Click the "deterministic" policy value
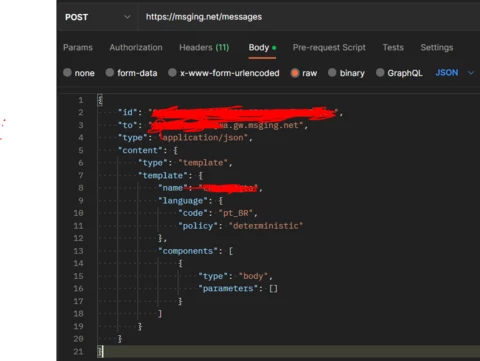This screenshot has width=480, height=361. (266, 226)
